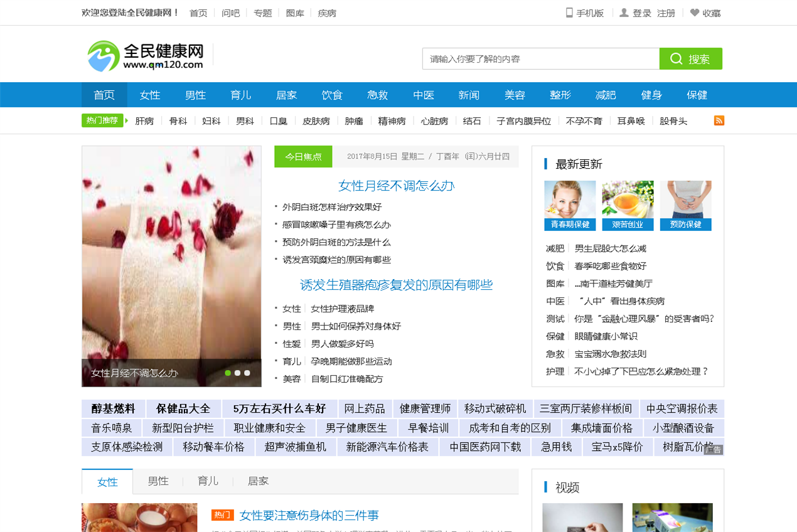Click the 超声波捕鱼机 ad link
Image resolution: width=797 pixels, height=532 pixels.
pos(296,447)
